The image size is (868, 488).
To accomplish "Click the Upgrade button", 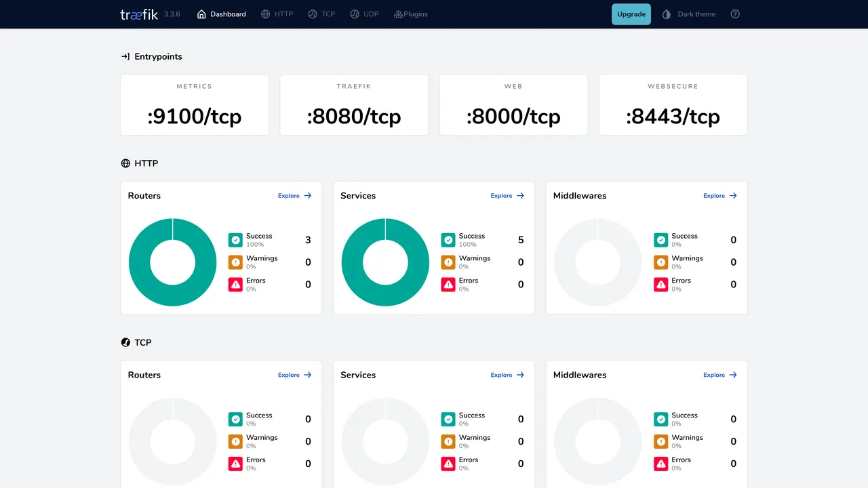I will coord(631,14).
